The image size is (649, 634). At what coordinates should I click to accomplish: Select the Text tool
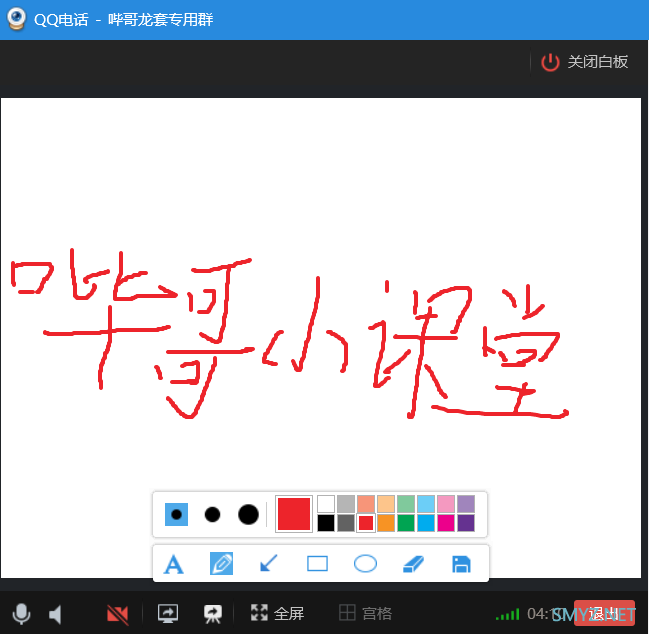tap(174, 564)
